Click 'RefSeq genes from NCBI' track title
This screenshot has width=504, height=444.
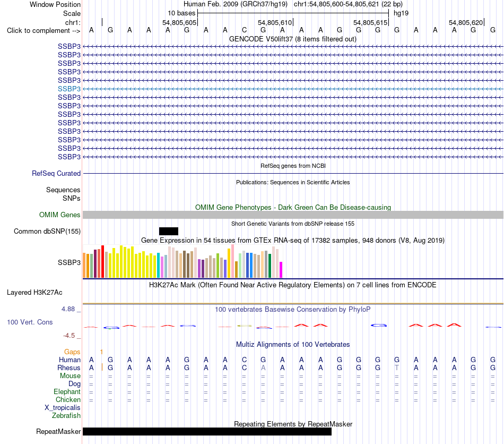click(293, 166)
